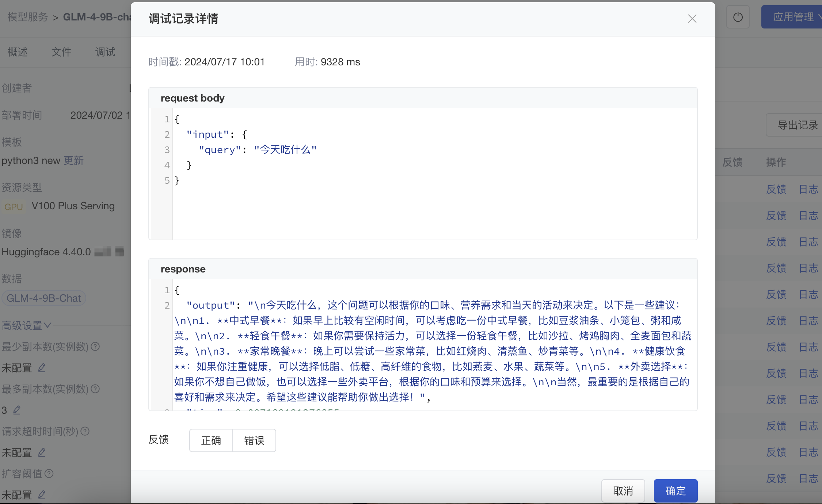Edit request timeout pencil icon
This screenshot has width=822, height=504.
[x=42, y=452]
